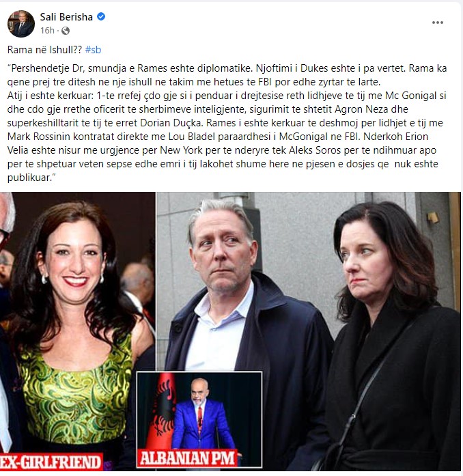This screenshot has width=463, height=476.
Task: Click the blue verified badge beside Sali Berisha
Action: pos(101,16)
